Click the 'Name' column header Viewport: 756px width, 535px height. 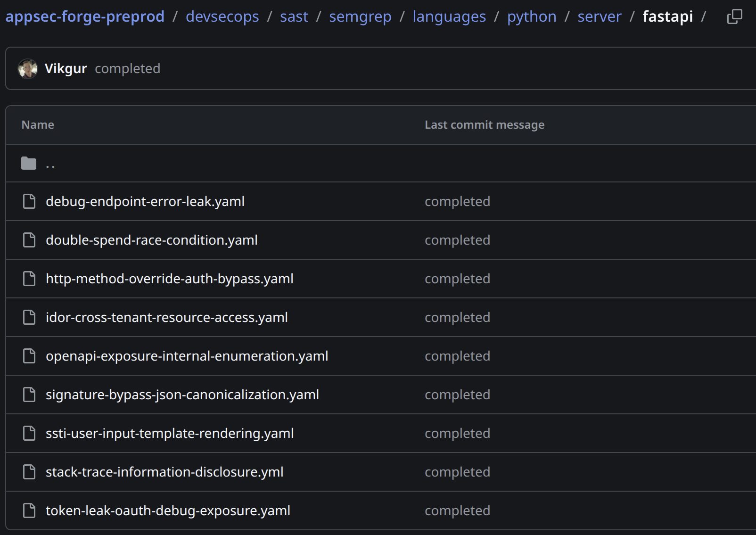(38, 125)
